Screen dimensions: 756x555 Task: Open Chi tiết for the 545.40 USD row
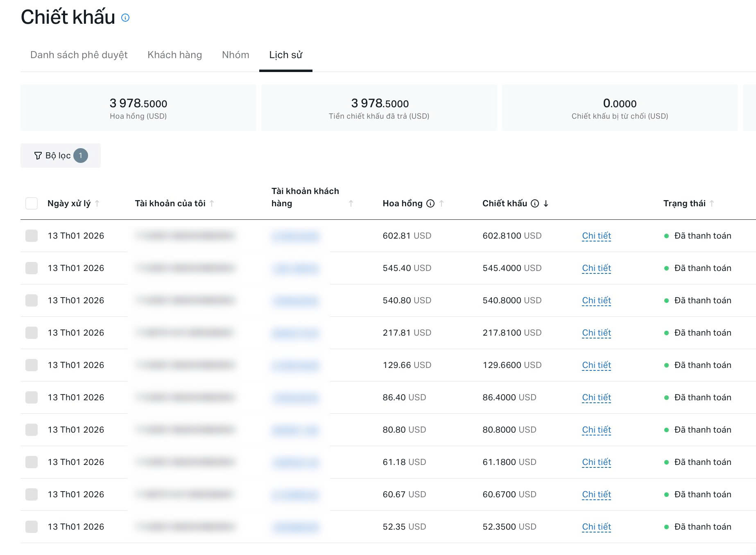596,268
